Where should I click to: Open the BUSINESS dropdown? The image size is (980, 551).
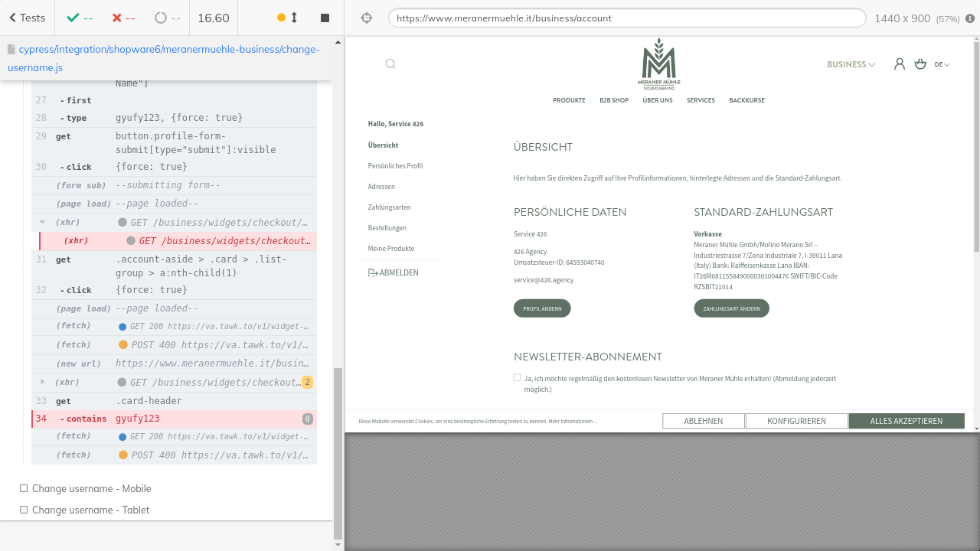tap(851, 64)
